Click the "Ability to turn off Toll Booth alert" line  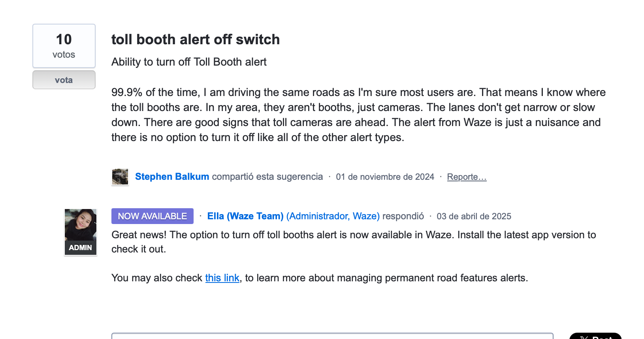189,62
